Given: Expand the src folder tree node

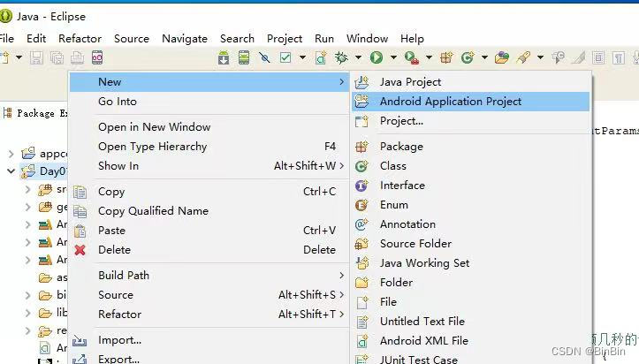Looking at the screenshot, I should point(27,189).
